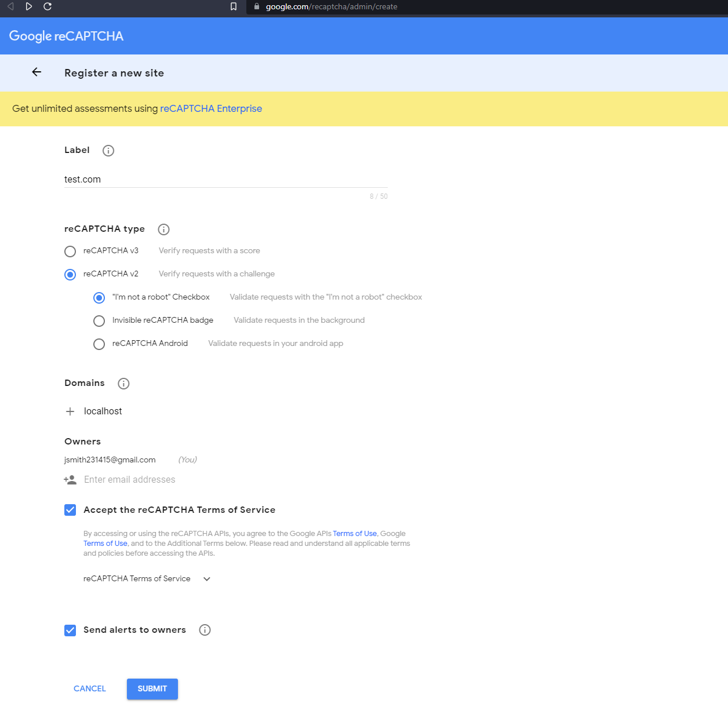Screen dimensions: 728x707
Task: Click the plus icon to add a domain
Action: pos(70,411)
